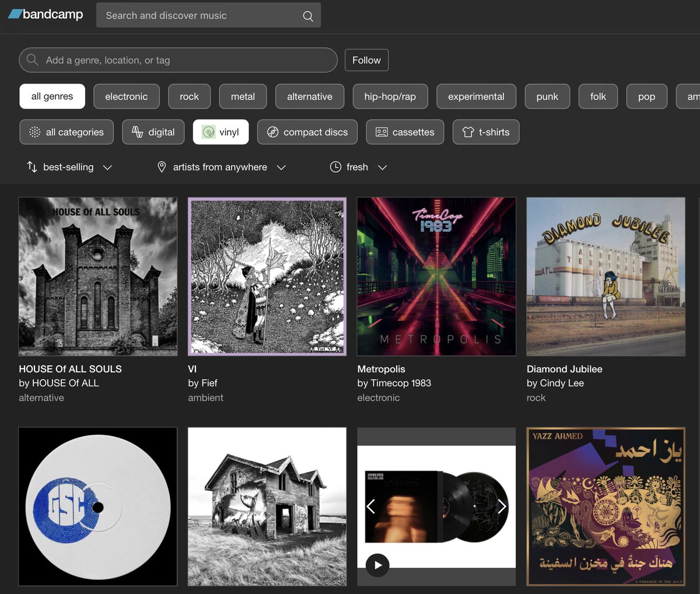
Task: Open the GSC white vinyl cover art
Action: pos(97,506)
